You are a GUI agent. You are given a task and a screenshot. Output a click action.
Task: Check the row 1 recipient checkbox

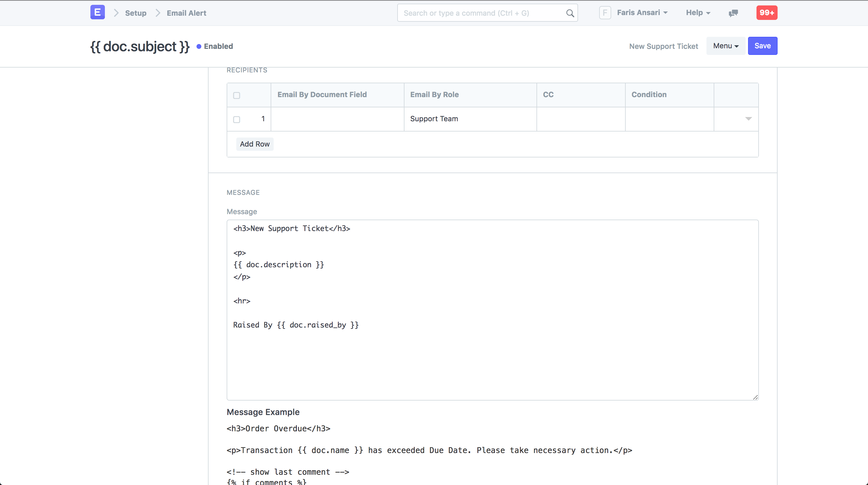[237, 119]
